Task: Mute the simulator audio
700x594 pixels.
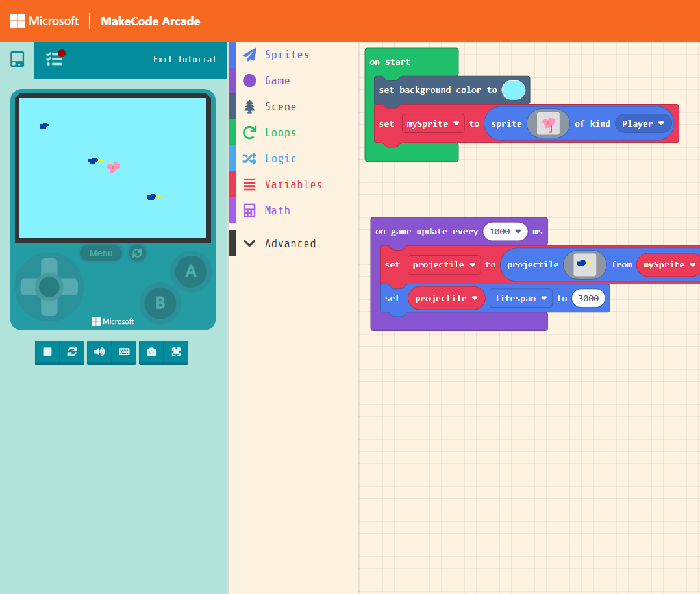Action: pos(99,352)
